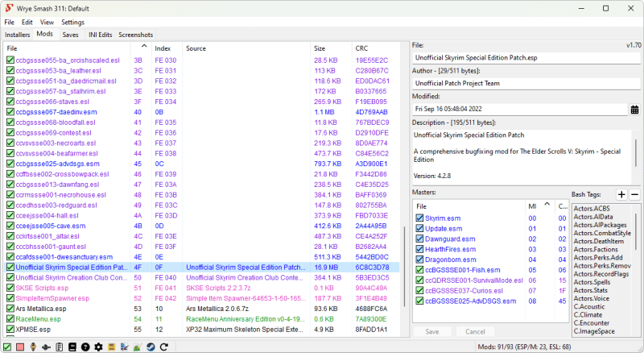
Task: Open the Settings menu
Action: coord(72,23)
